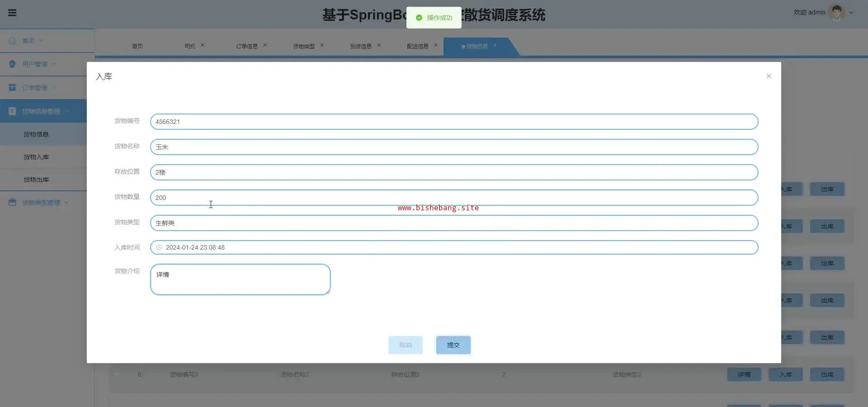Close the 货物类型 tab
Image resolution: width=868 pixels, height=407 pixels.
click(322, 45)
